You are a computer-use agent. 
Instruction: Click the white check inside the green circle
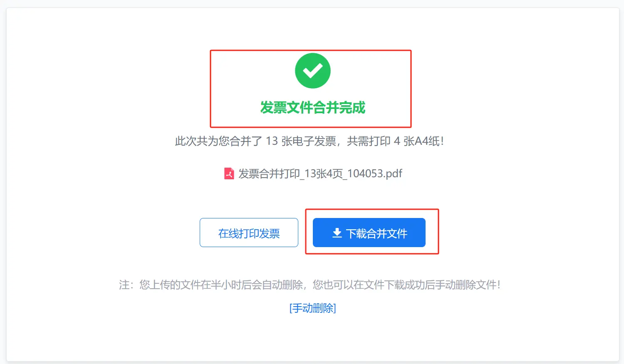tap(313, 71)
